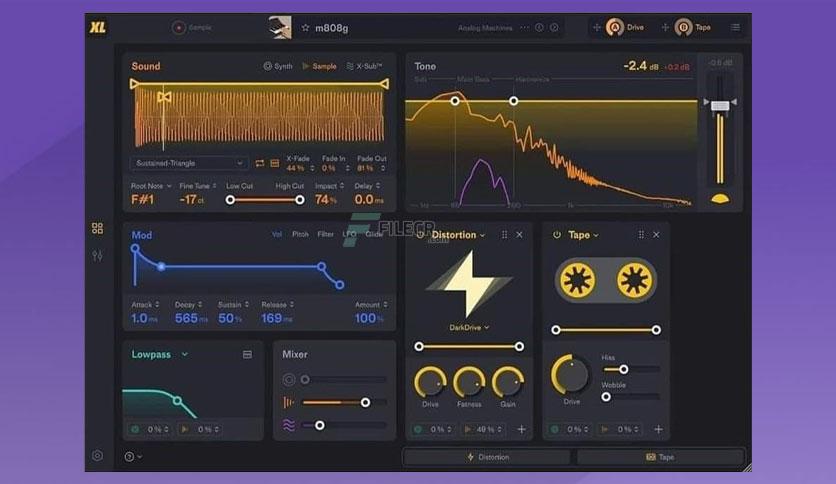Screen dimensions: 836x484
Task: Remove the Distortion module with X
Action: (x=519, y=235)
